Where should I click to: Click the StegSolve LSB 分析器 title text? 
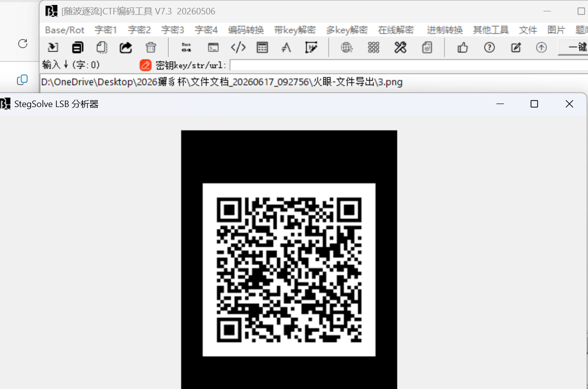click(x=56, y=104)
